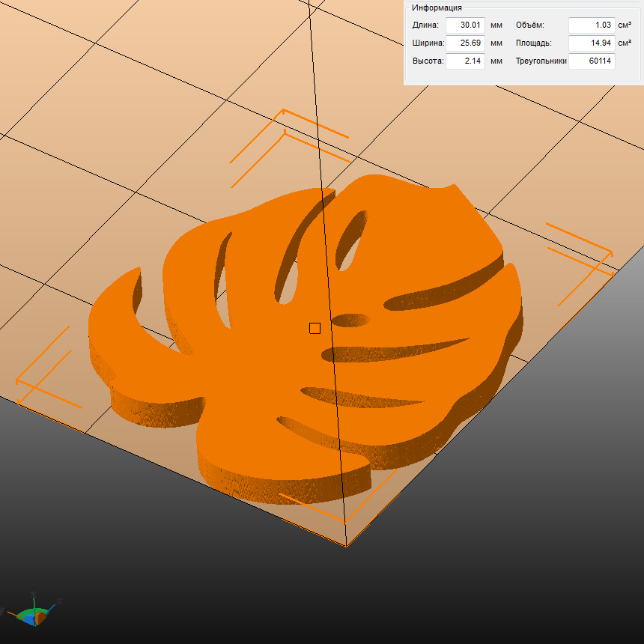
Task: Click the Объём field showing 1.03
Action: pyautogui.click(x=591, y=25)
